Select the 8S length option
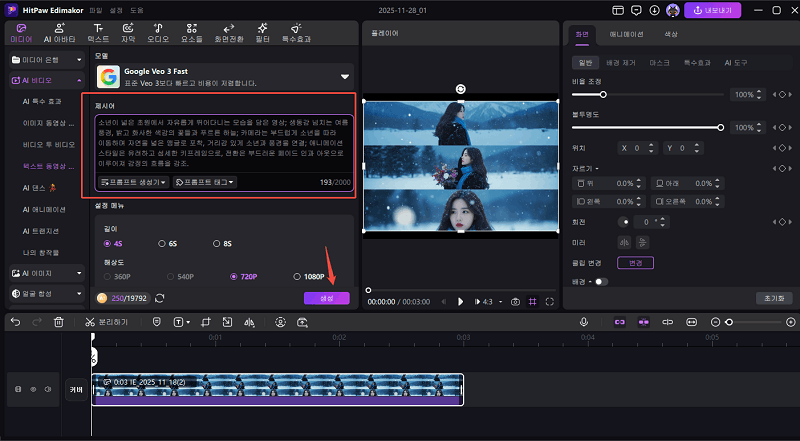 point(222,243)
